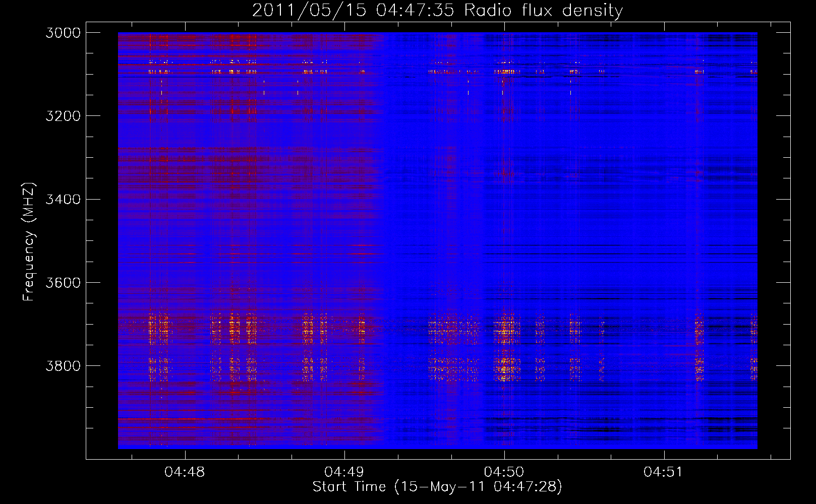
Task: Select the 3600 frequency tick label
Action: (x=63, y=282)
